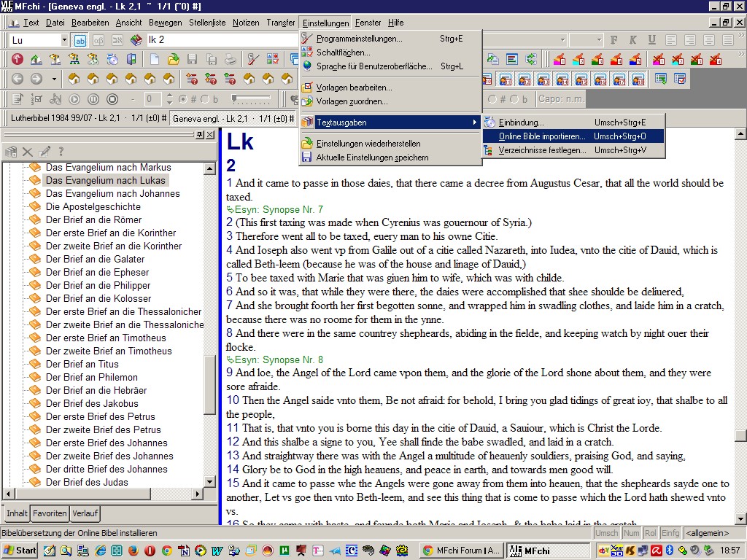Viewport: 747px width, 560px height.
Task: Pin the sidebar panel with the pushpin icon
Action: click(199, 135)
